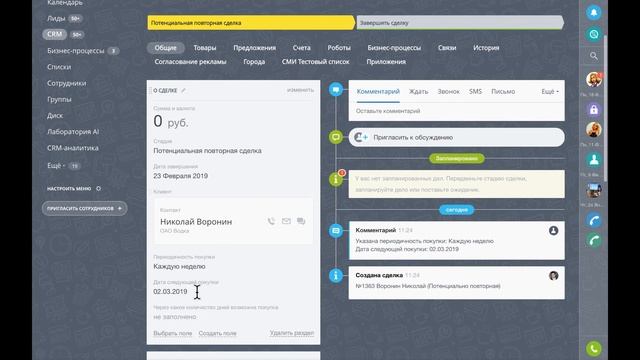Click the Завершить сделку stage
Viewport: 640px width, 360px height.
coord(460,23)
